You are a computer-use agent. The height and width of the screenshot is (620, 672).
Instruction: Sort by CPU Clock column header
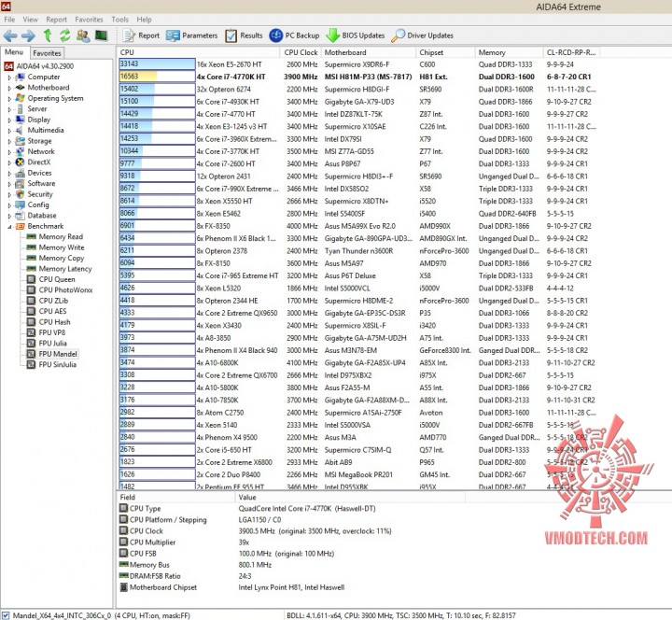click(x=301, y=52)
